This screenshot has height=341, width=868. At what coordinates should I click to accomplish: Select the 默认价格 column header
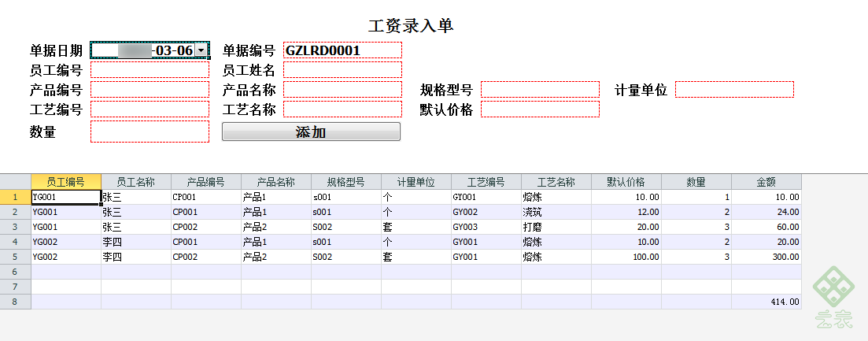(x=626, y=182)
